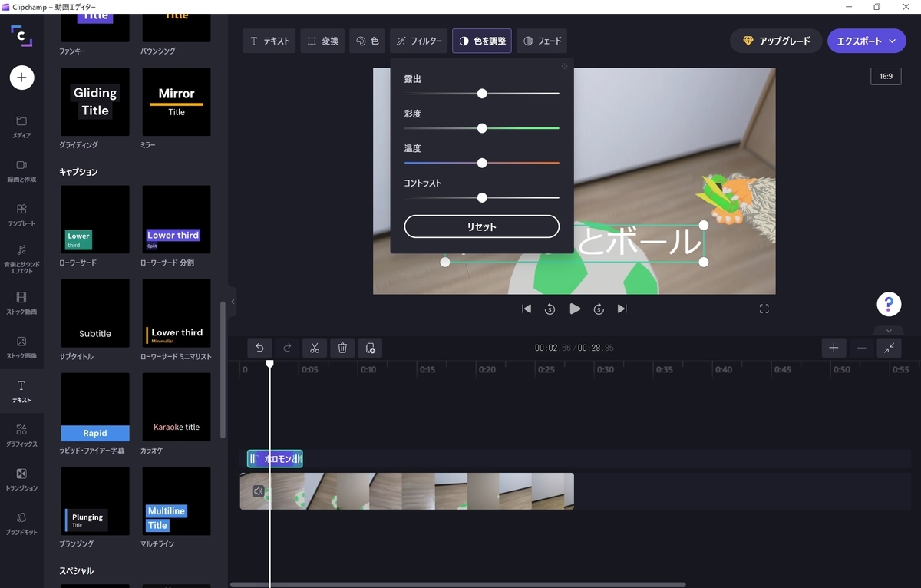Image resolution: width=921 pixels, height=588 pixels.
Task: Click the round plus add-media button
Action: click(21, 78)
